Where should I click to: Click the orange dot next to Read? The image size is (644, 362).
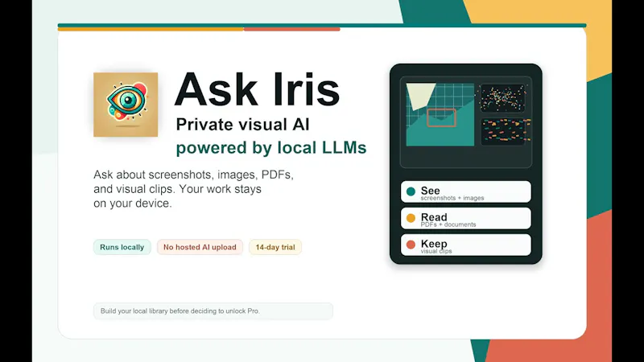pos(411,218)
